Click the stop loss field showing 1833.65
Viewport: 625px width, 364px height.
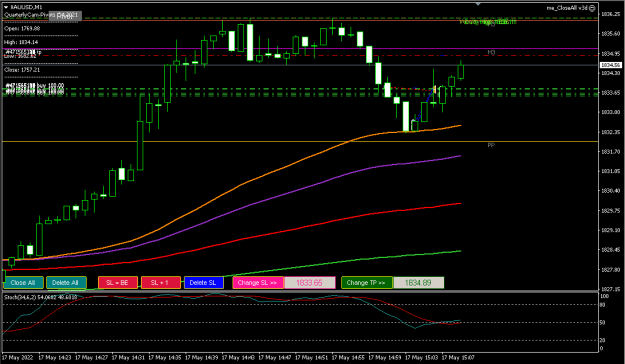309,283
